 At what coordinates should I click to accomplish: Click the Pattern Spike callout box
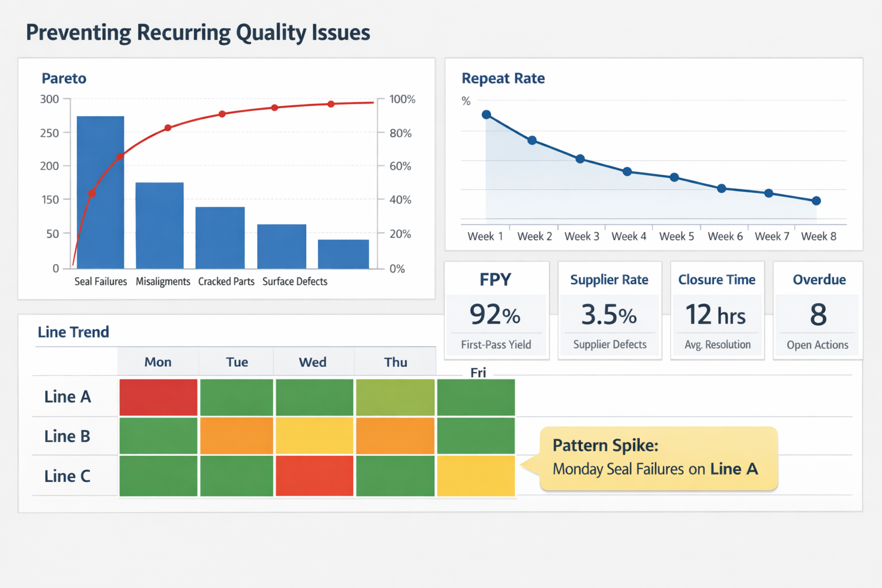click(659, 458)
